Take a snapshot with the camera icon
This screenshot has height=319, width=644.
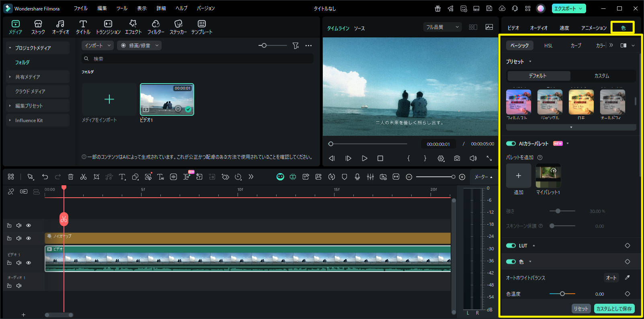pos(457,158)
